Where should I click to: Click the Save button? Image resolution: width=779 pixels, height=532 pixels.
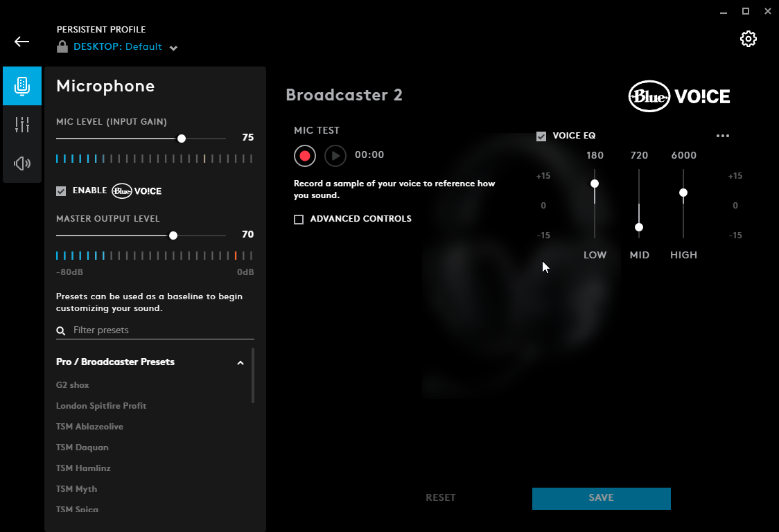601,498
